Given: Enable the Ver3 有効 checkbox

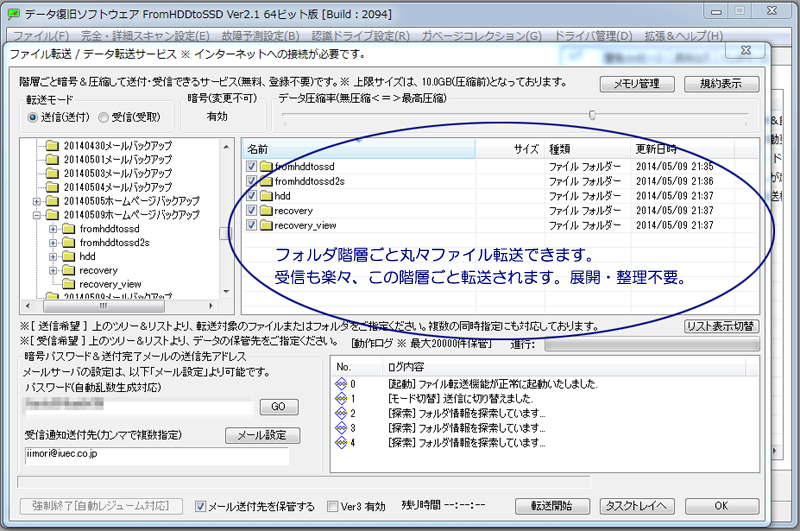Looking at the screenshot, I should (333, 507).
